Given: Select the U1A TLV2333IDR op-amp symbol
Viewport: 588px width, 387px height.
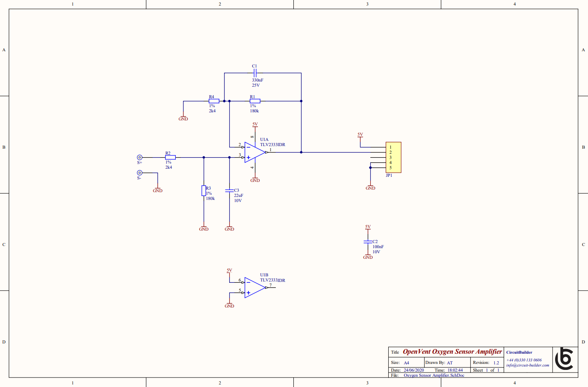Looking at the screenshot, I should coord(253,152).
